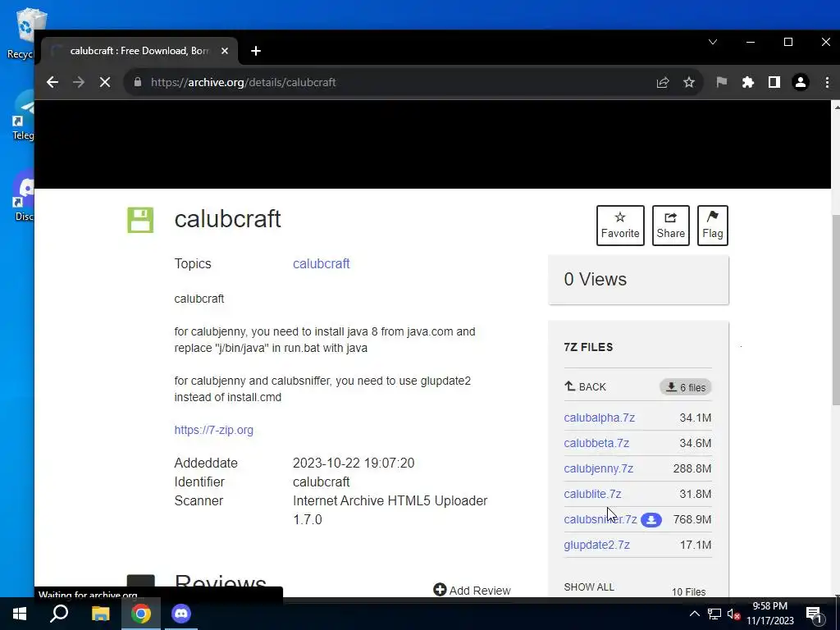Flag the calubcraft item
Viewport: 840px width, 630px height.
[713, 226]
